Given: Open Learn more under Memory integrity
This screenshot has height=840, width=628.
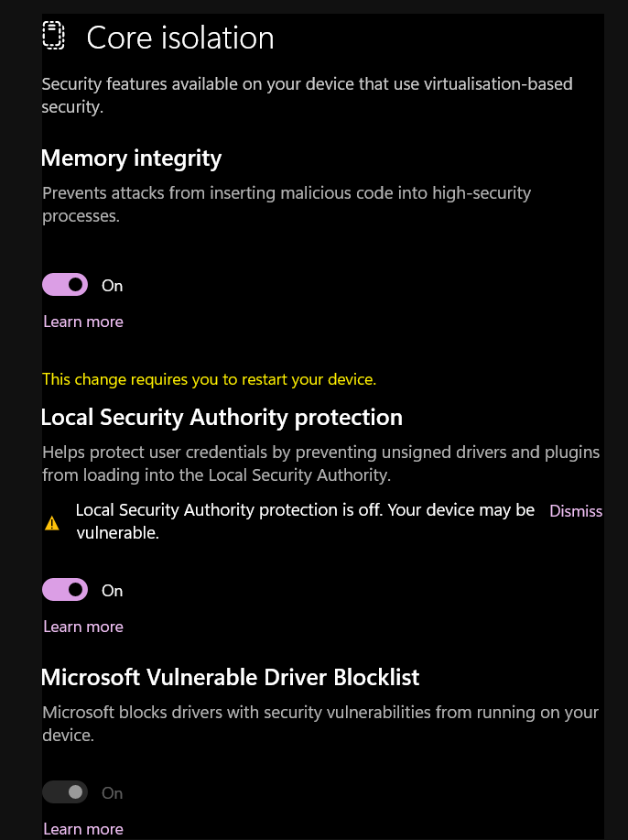Looking at the screenshot, I should [x=83, y=322].
